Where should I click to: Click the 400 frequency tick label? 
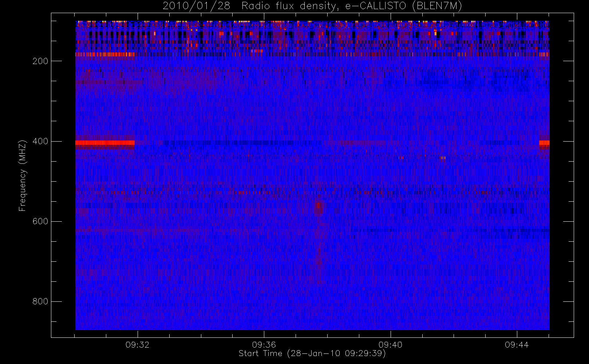tap(40, 141)
